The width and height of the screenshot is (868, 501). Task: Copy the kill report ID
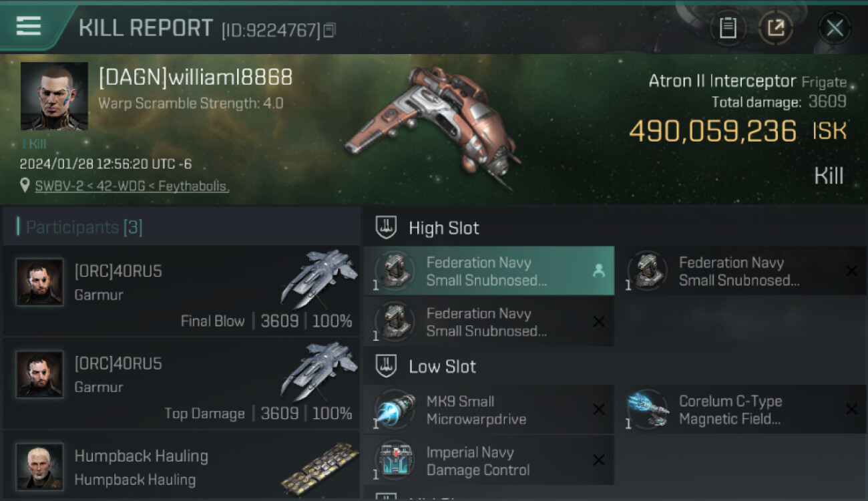(329, 30)
